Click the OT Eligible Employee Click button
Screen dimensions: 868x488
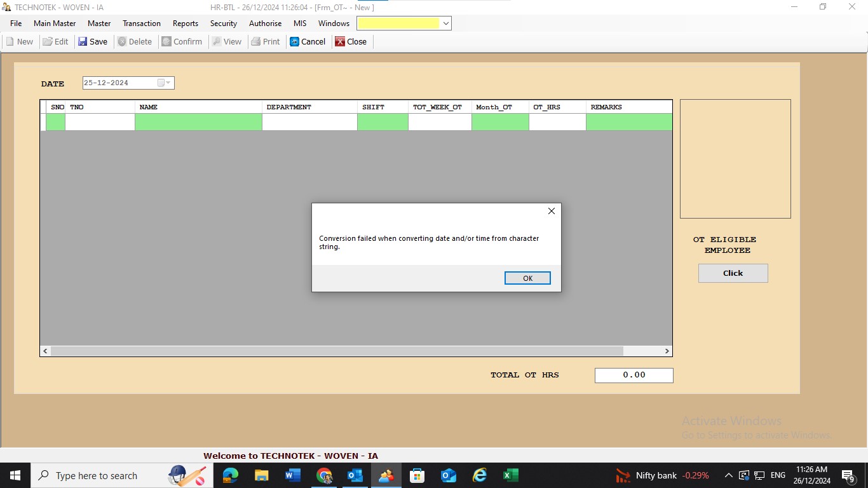733,273
